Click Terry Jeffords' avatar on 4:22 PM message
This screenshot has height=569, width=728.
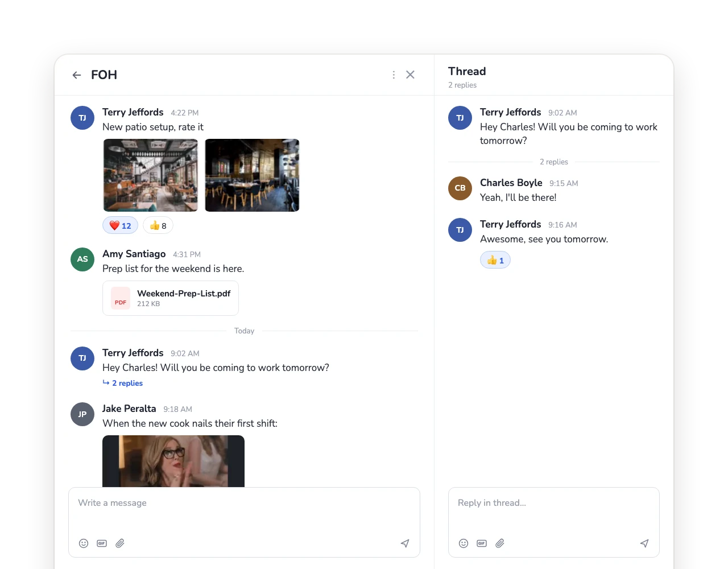click(x=82, y=118)
